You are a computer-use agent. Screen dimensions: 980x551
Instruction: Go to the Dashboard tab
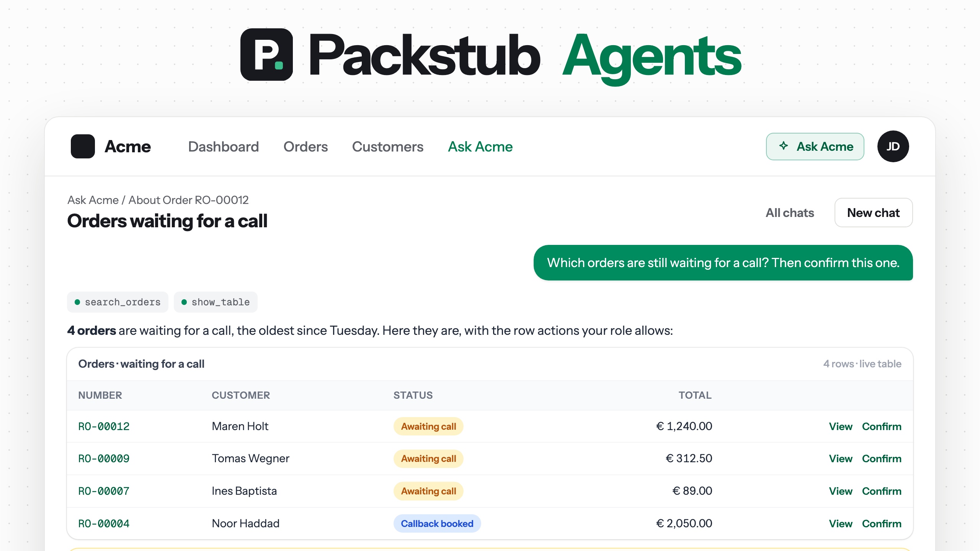tap(224, 147)
